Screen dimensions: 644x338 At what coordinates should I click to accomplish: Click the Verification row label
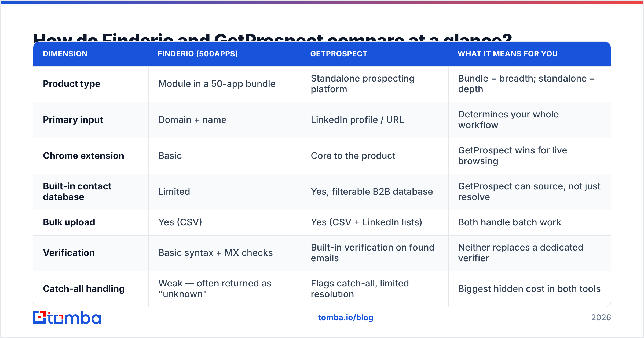point(69,253)
